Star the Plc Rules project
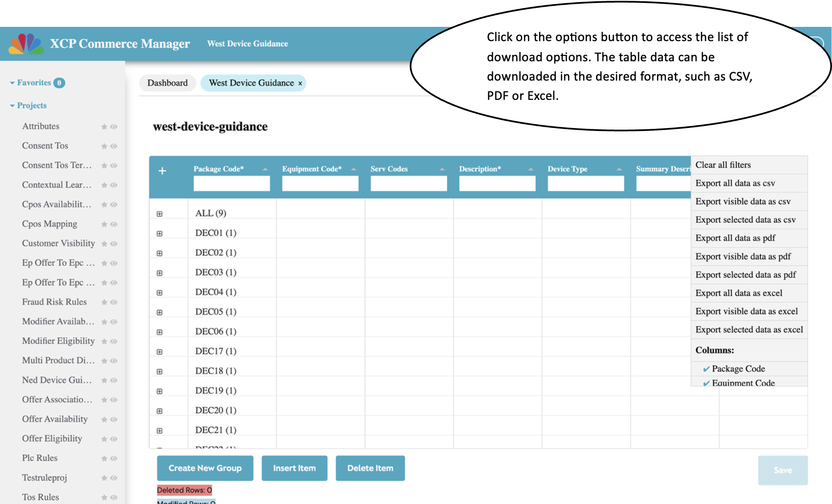 coord(104,458)
